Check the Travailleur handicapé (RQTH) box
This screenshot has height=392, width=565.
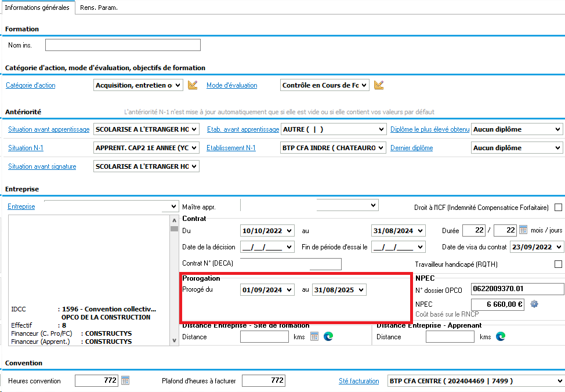pyautogui.click(x=558, y=264)
